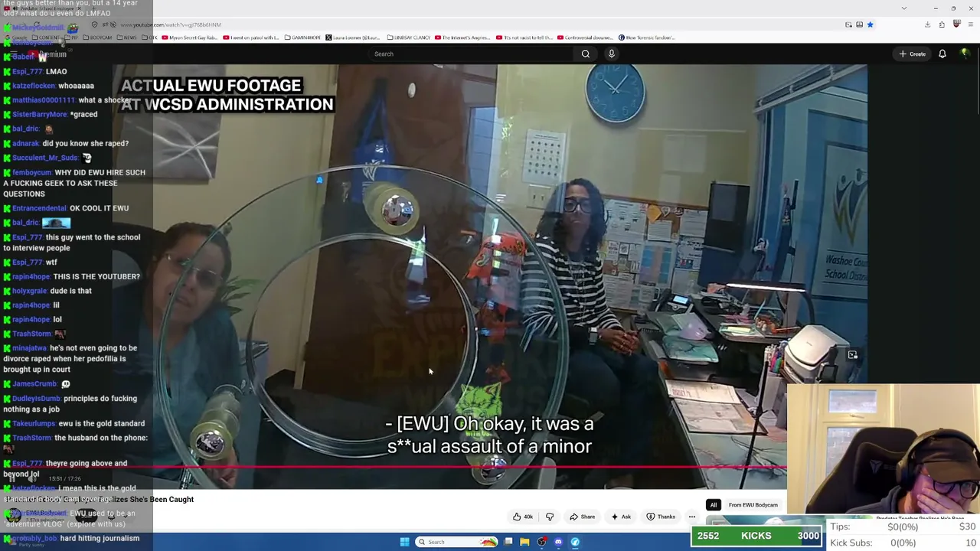Screen dimensions: 980x551
Task: Open the light-blue taskbar app icon
Action: [575, 542]
